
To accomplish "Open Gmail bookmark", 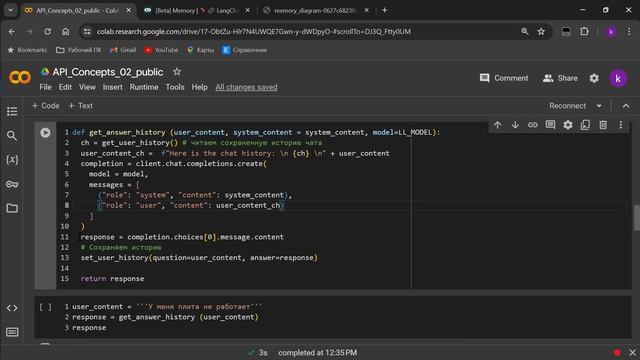I will click(x=123, y=50).
